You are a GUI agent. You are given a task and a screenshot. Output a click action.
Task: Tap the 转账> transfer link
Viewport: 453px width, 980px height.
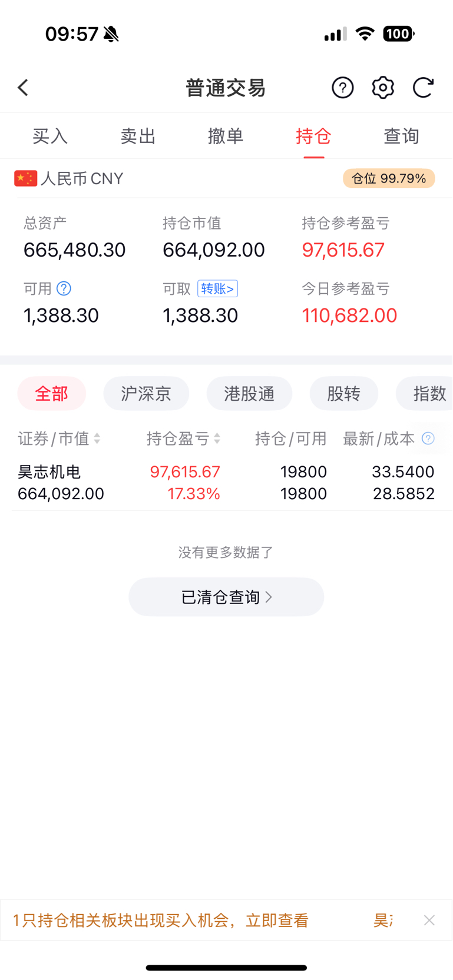coord(217,288)
